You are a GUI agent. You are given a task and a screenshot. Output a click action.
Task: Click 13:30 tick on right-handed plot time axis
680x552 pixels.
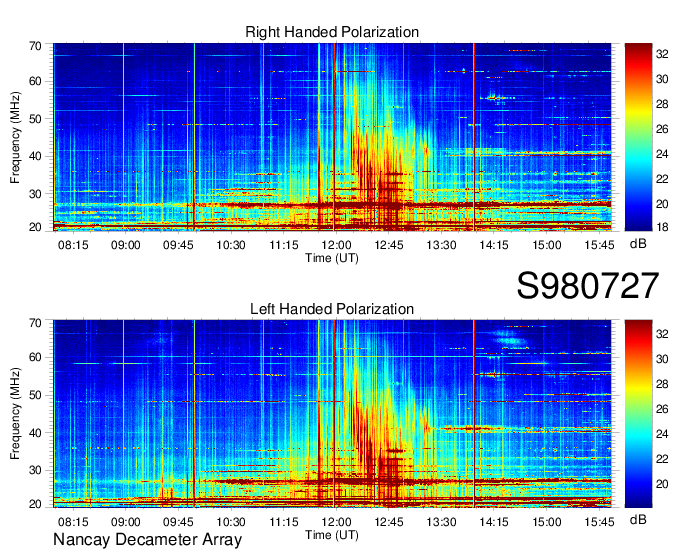click(x=441, y=245)
